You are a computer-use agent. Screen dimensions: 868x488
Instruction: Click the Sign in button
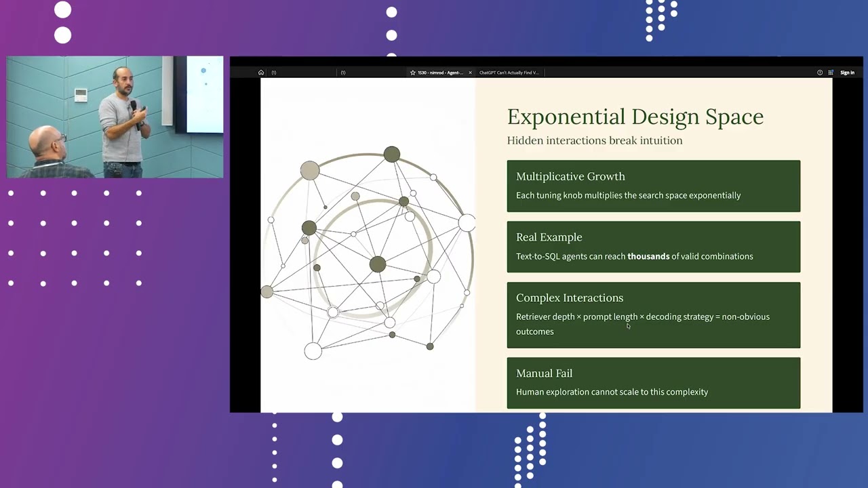(848, 73)
